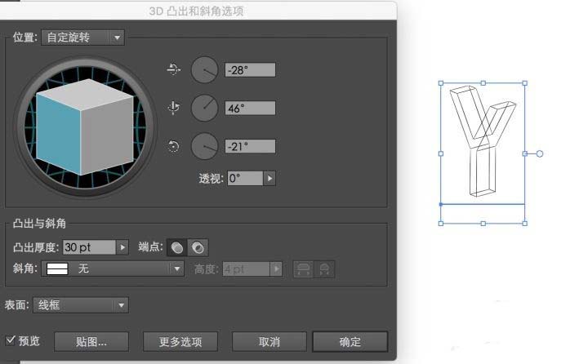The image size is (588, 364).
Task: Click the Z-axis rotation angle dial
Action: [204, 146]
